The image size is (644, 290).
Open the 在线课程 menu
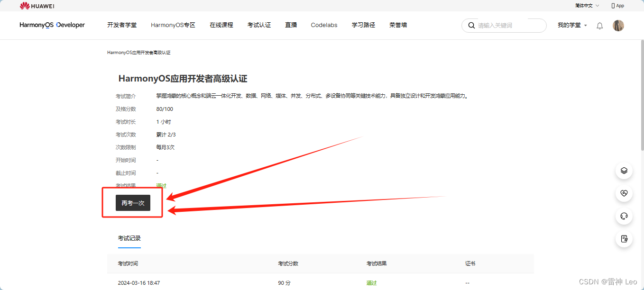pyautogui.click(x=221, y=25)
